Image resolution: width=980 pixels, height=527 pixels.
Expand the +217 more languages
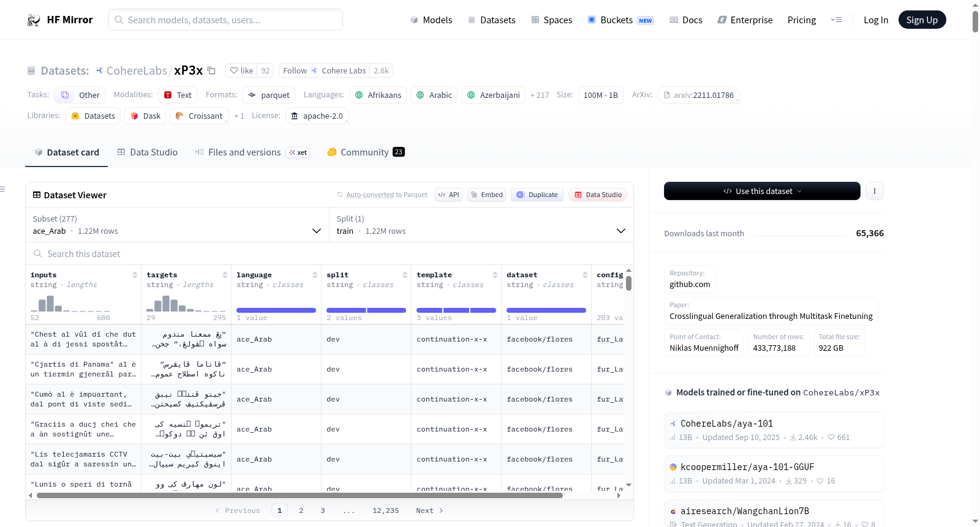coord(540,95)
